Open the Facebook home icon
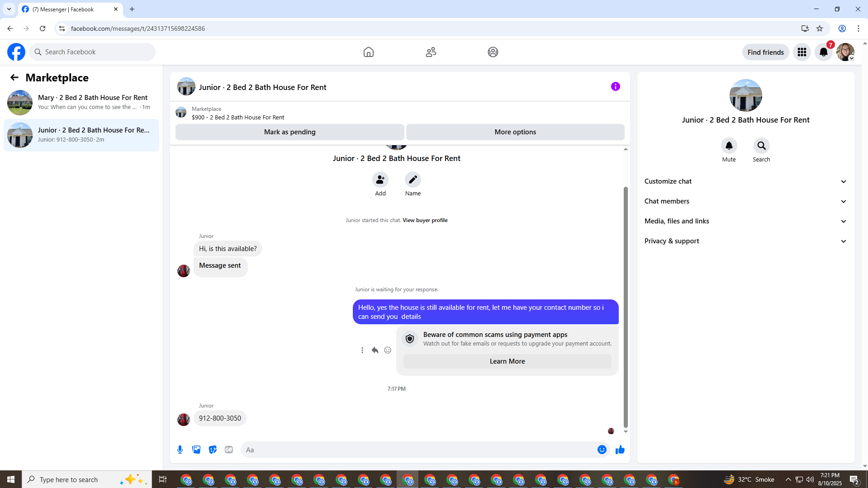Viewport: 868px width, 488px height. (x=369, y=52)
